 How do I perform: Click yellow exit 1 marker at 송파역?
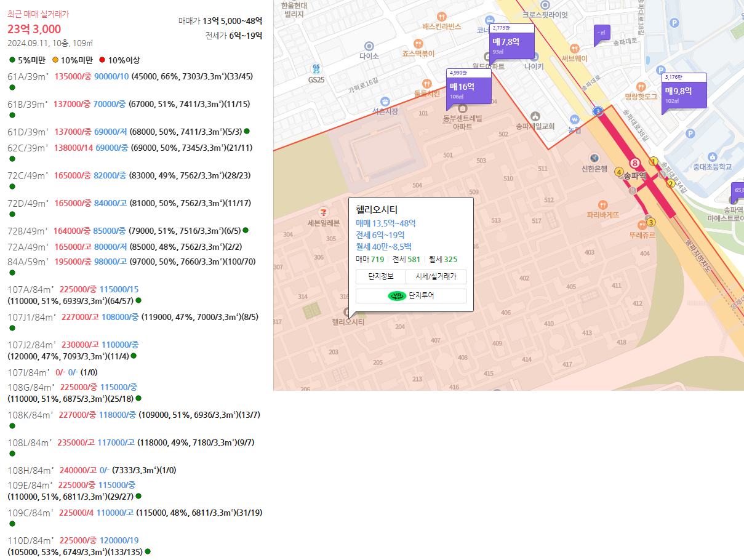(x=654, y=161)
